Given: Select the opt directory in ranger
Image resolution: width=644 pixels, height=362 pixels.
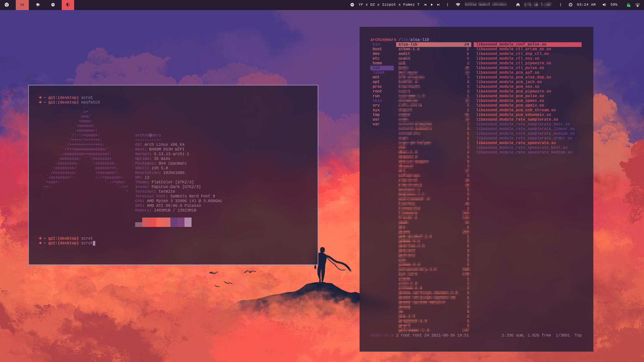Looking at the screenshot, I should tap(376, 82).
